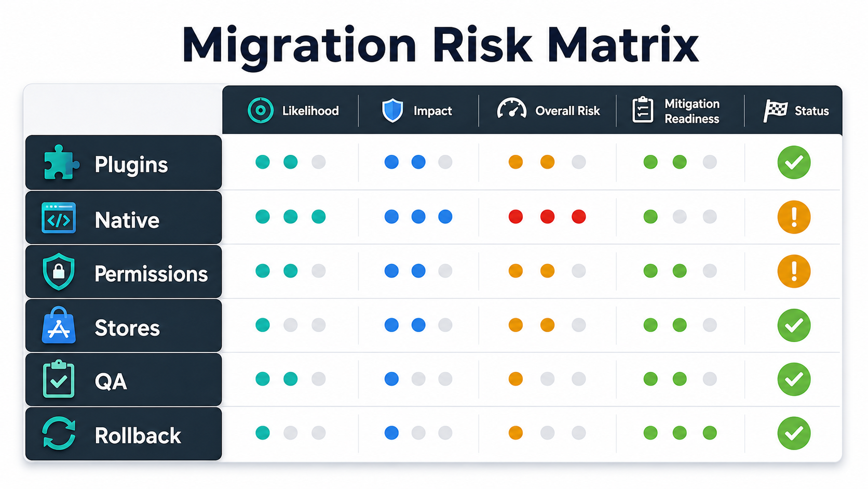
Task: Click Plugins' second orange Overall Risk dot
Action: tap(547, 162)
